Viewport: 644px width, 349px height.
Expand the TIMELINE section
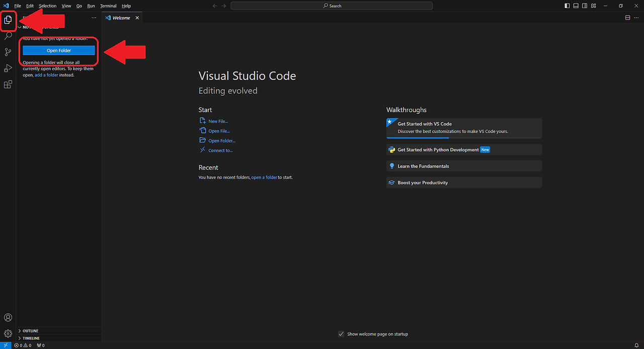[x=59, y=338]
